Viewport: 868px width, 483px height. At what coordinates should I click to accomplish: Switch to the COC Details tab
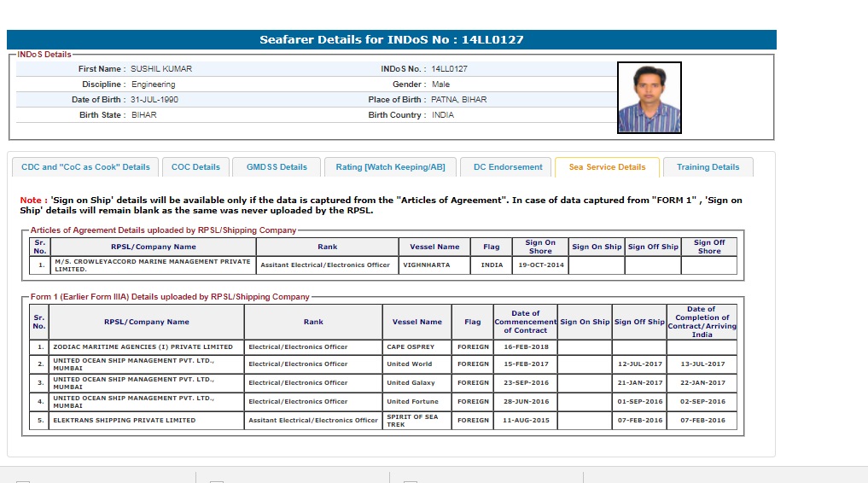click(195, 167)
